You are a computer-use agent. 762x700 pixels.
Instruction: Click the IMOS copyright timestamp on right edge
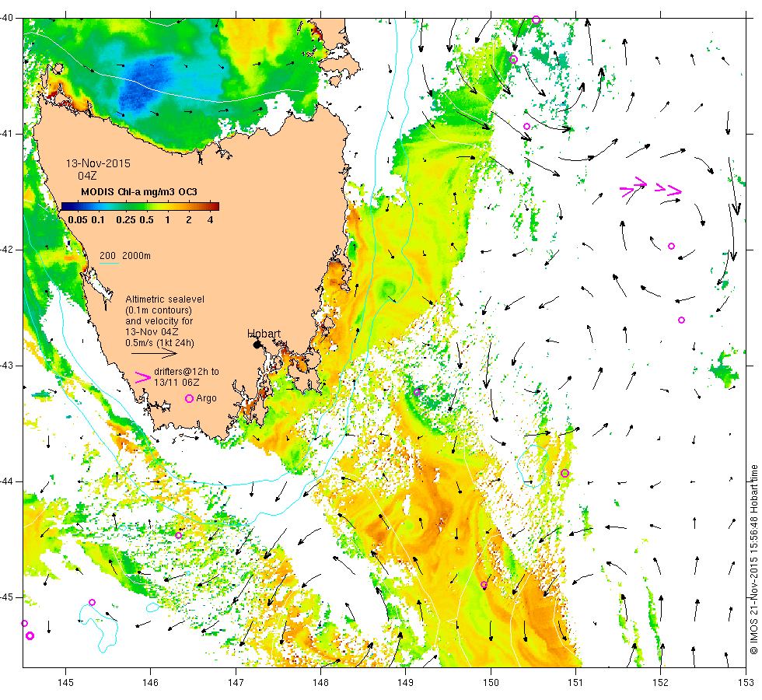pyautogui.click(x=753, y=559)
